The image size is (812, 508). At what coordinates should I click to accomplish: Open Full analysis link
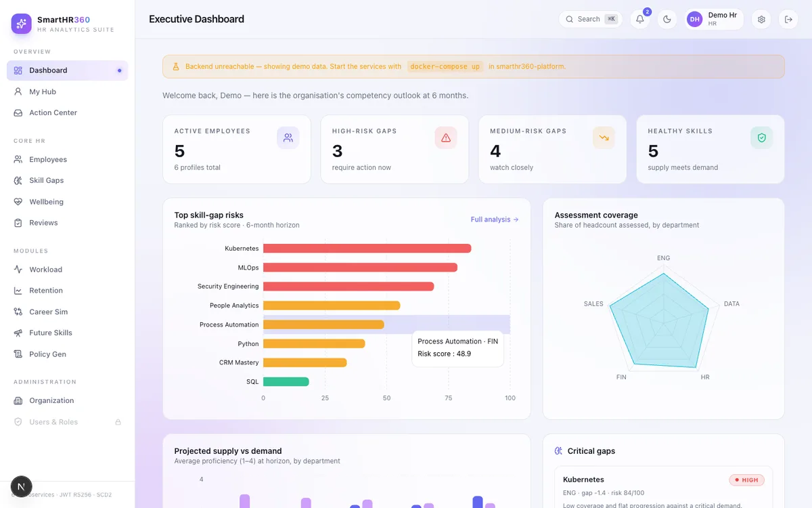point(495,219)
